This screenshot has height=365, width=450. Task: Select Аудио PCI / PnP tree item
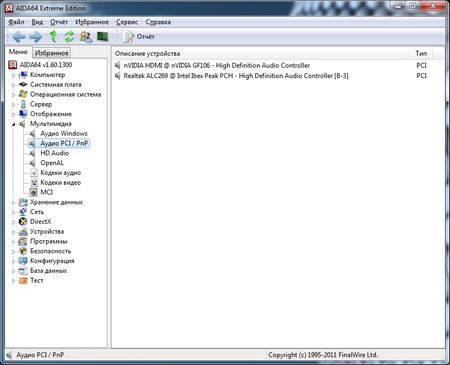point(64,143)
